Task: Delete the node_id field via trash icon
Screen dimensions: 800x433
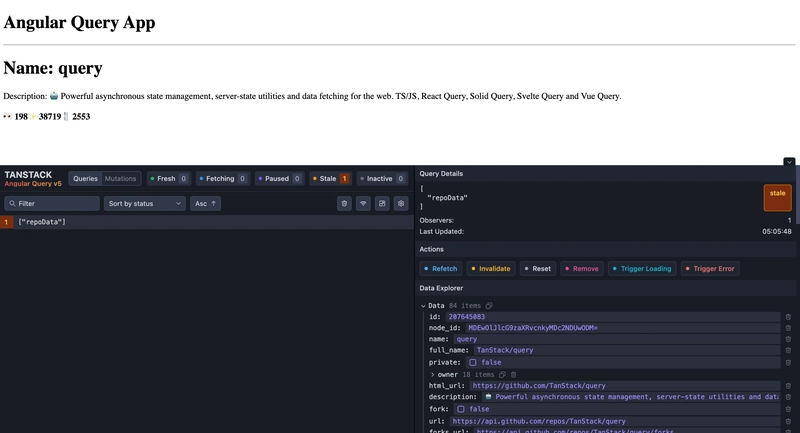Action: [x=788, y=328]
